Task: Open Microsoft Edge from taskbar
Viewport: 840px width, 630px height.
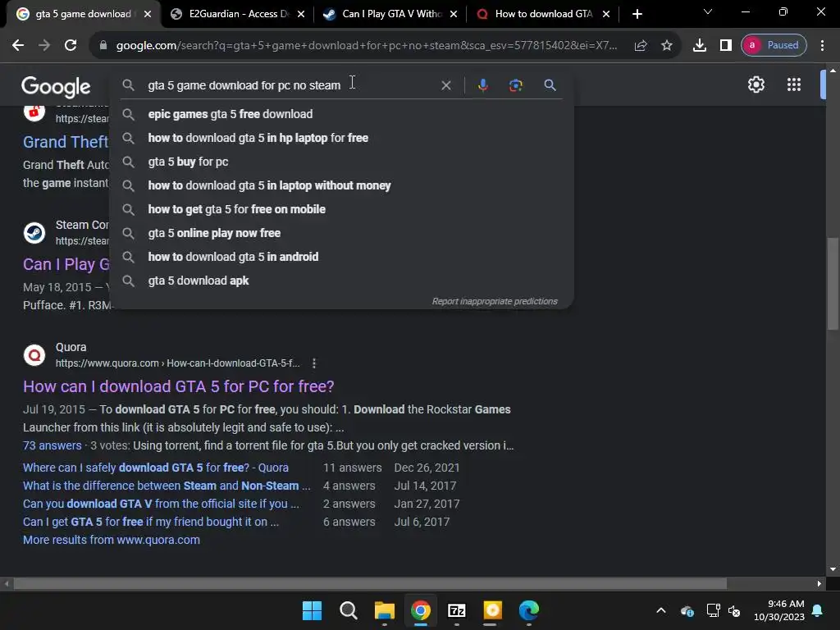Action: (529, 610)
